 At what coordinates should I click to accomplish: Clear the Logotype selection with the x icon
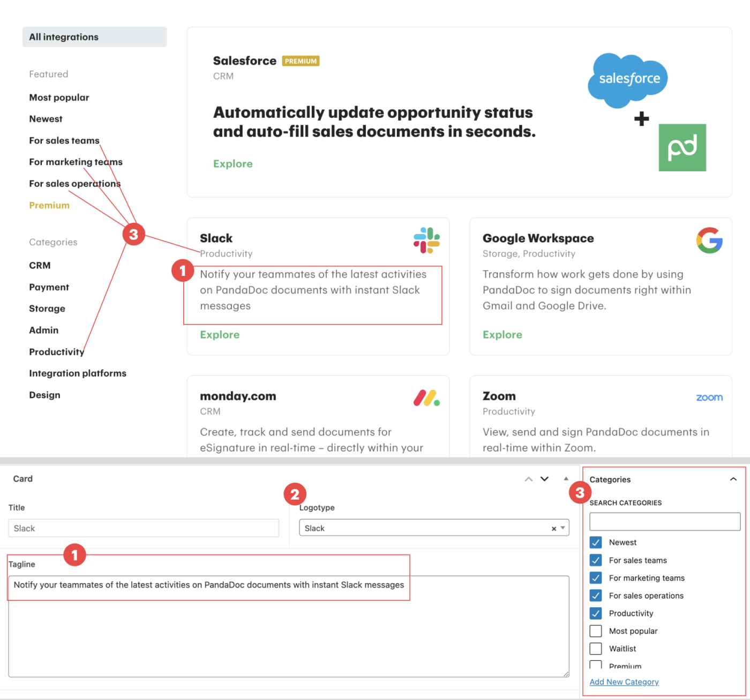coord(554,529)
